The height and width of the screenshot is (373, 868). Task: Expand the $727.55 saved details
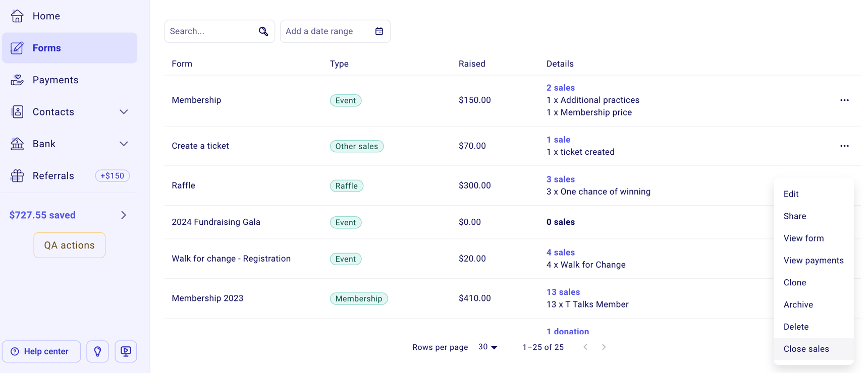(124, 215)
